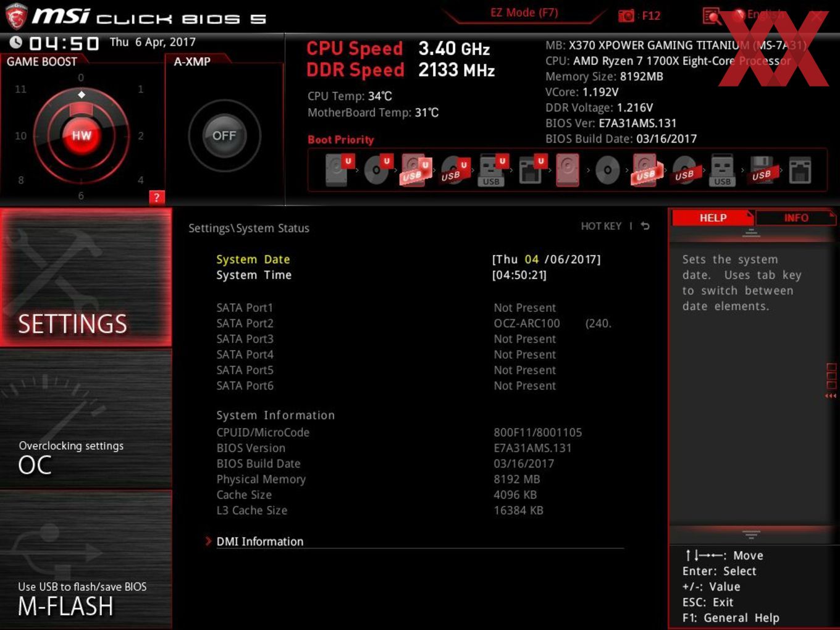Select the highlighted UEFI USB hard disk boot icon
The width and height of the screenshot is (840, 630).
(416, 170)
